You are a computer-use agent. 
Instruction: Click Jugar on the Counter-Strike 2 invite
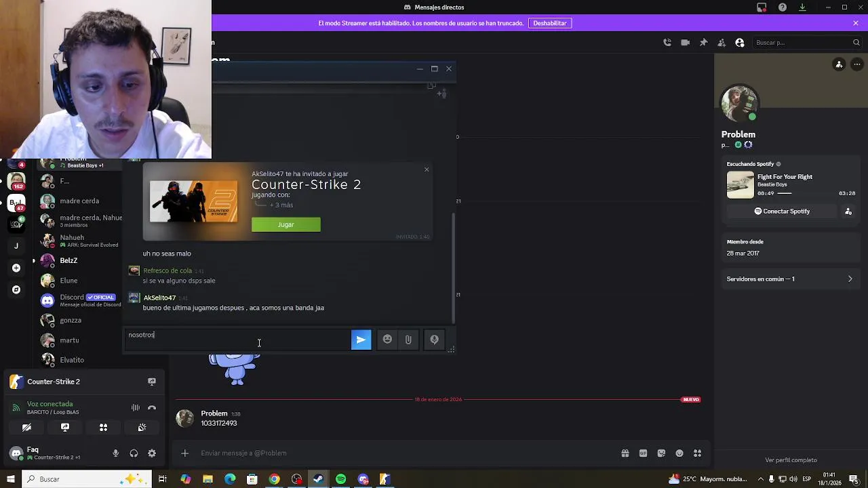tap(285, 224)
